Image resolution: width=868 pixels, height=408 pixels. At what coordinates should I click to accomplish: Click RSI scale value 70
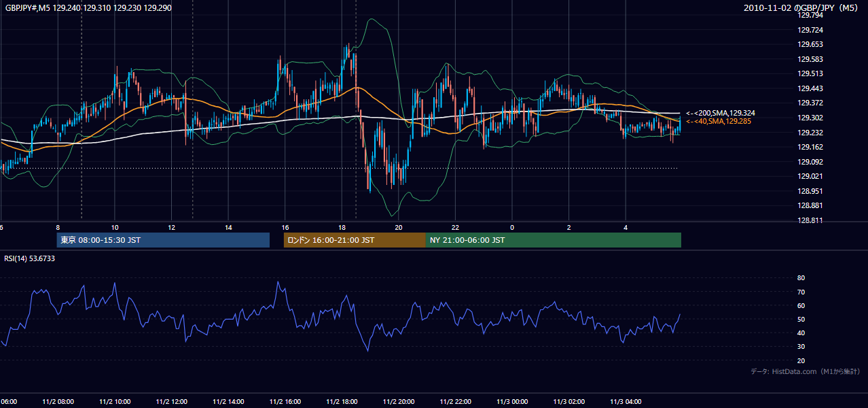801,292
